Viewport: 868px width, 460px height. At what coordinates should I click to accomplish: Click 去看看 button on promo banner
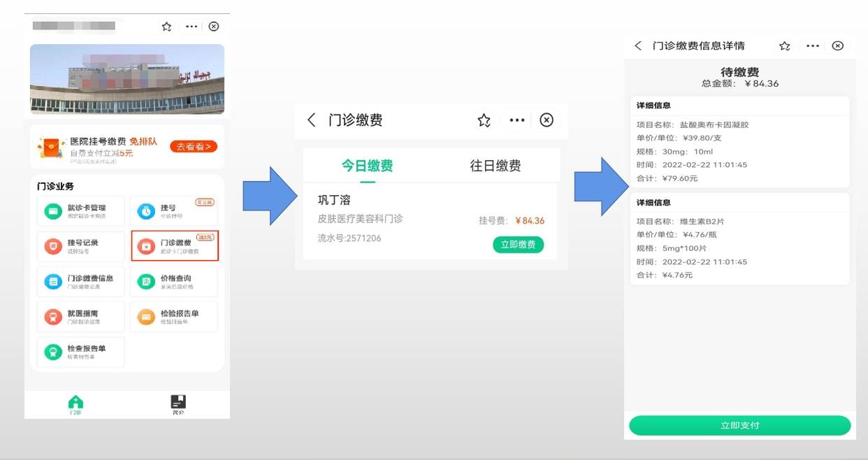(194, 147)
